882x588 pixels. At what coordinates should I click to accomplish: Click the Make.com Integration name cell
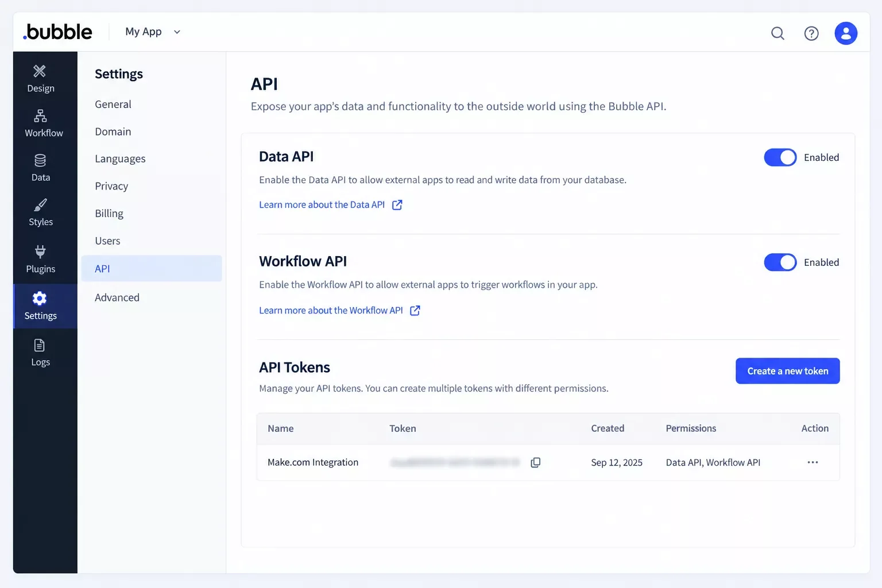tap(313, 462)
